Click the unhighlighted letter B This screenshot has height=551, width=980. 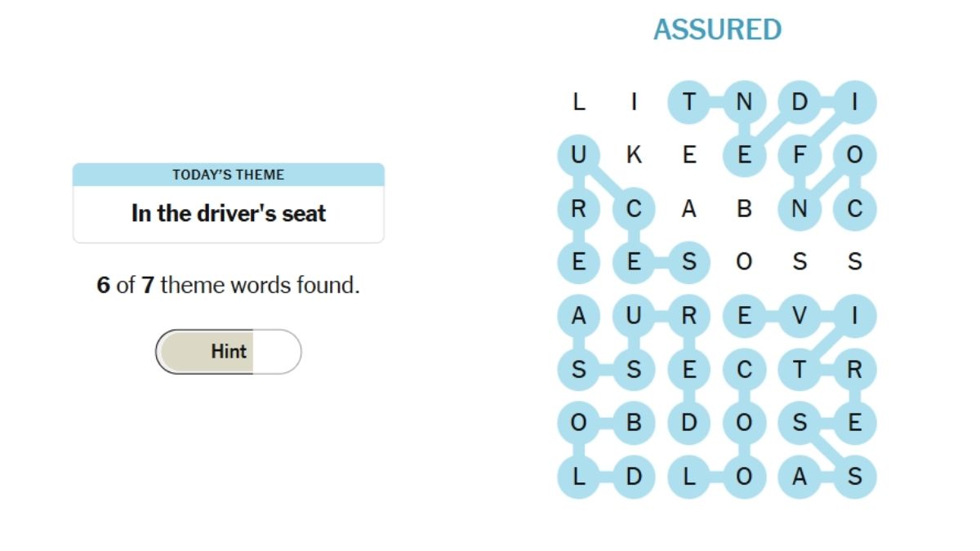pyautogui.click(x=744, y=209)
